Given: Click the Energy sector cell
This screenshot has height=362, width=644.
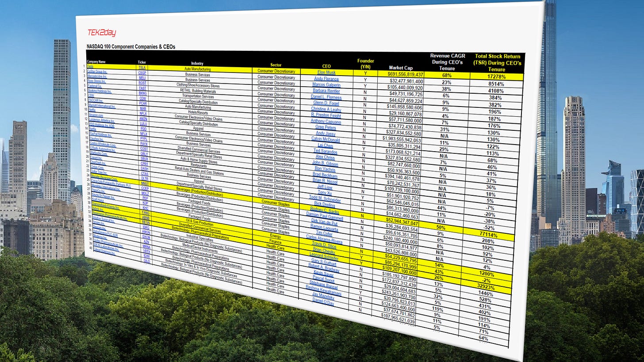Looking at the screenshot, I should pos(276,236).
